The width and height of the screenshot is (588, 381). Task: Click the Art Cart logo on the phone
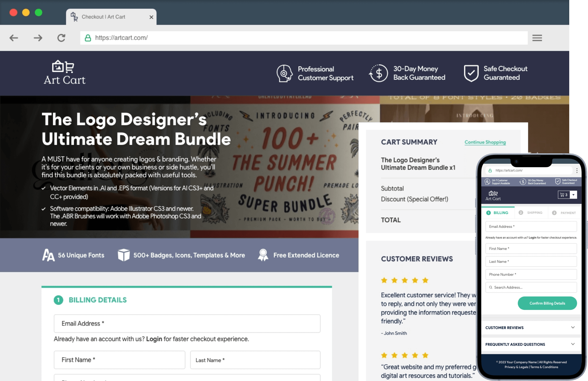493,196
